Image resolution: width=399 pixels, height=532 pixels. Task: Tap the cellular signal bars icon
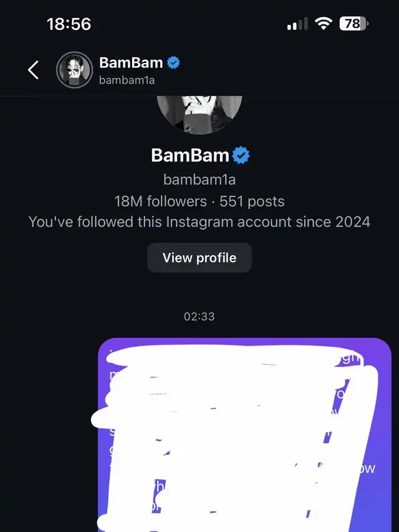(297, 24)
